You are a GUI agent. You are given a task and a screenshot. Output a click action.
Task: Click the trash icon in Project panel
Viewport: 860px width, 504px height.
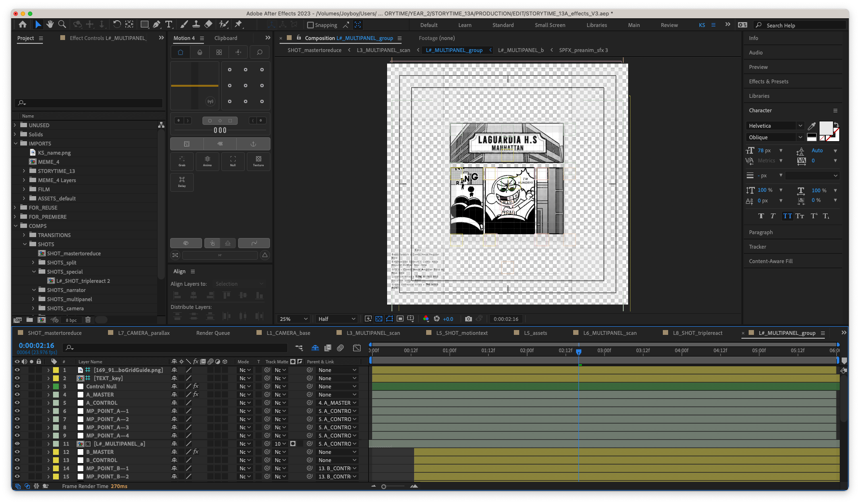click(x=88, y=320)
